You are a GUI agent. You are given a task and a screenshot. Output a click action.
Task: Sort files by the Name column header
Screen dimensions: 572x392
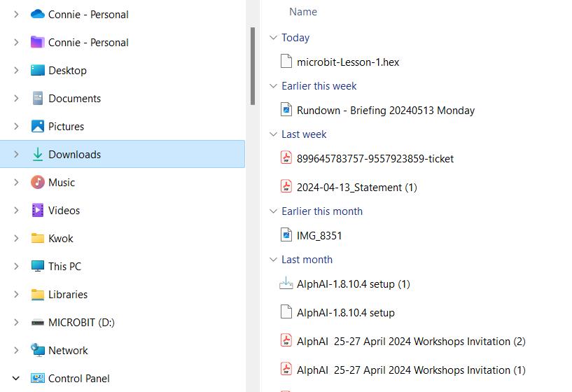coord(303,12)
